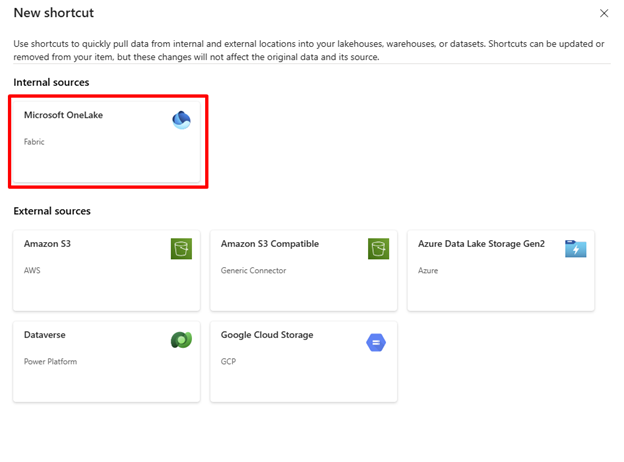Choose the Dataverse card title

tap(45, 335)
